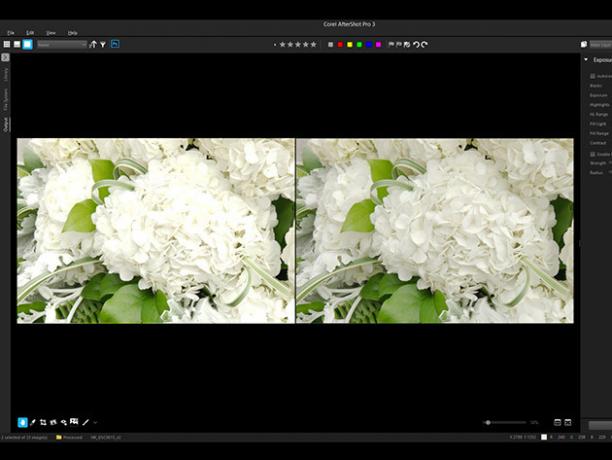
Task: Apply the blue color label
Action: point(369,45)
